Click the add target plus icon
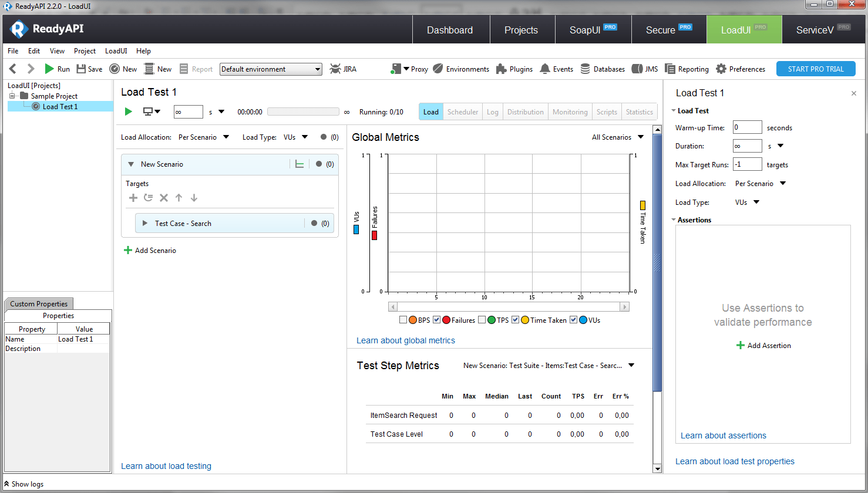Image resolution: width=868 pixels, height=493 pixels. (x=133, y=198)
